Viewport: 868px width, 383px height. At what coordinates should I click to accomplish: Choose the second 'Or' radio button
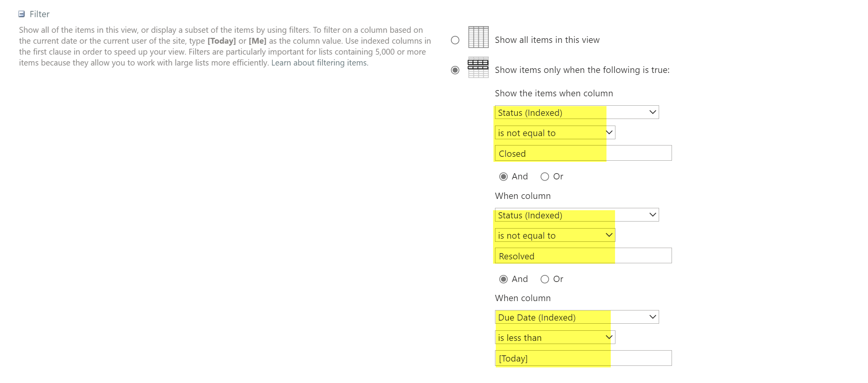(544, 279)
